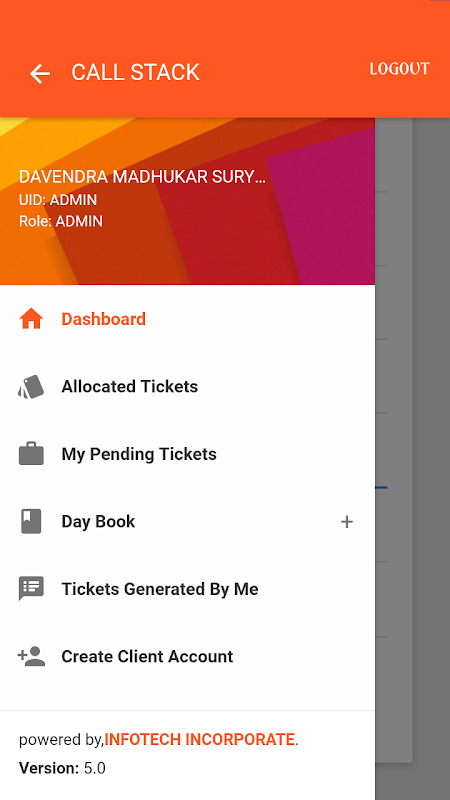Click the LOGOUT button
The height and width of the screenshot is (800, 450).
point(399,69)
